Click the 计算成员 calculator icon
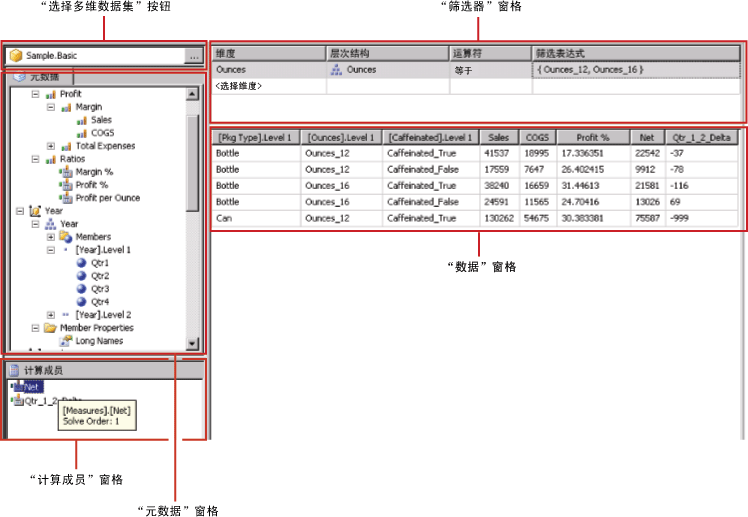This screenshot has width=748, height=517. 15,370
